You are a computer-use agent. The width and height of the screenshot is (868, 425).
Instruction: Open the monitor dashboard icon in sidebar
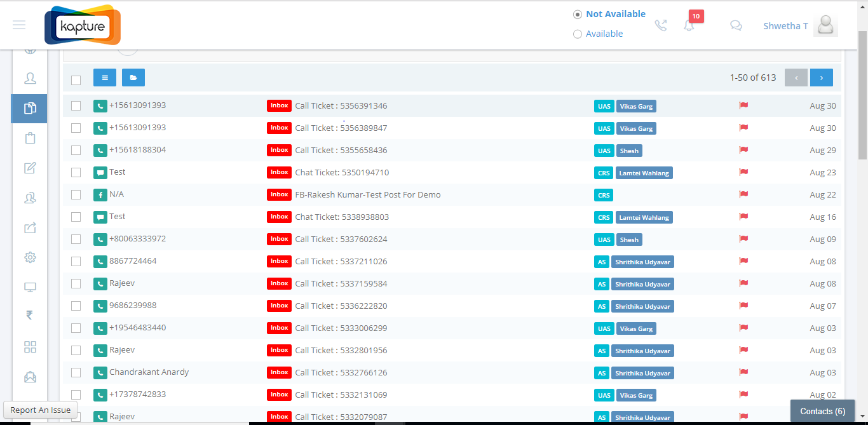coord(30,287)
